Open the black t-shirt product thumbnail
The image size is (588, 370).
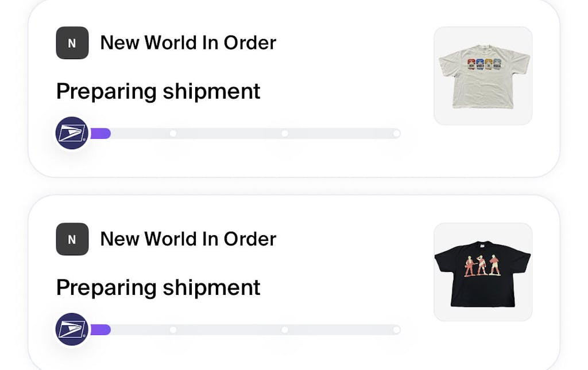tap(483, 272)
